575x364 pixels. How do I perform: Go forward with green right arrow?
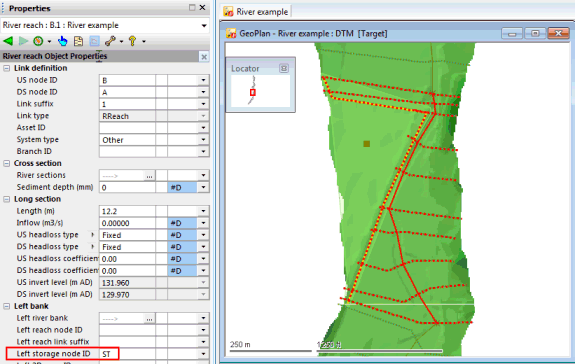23,41
